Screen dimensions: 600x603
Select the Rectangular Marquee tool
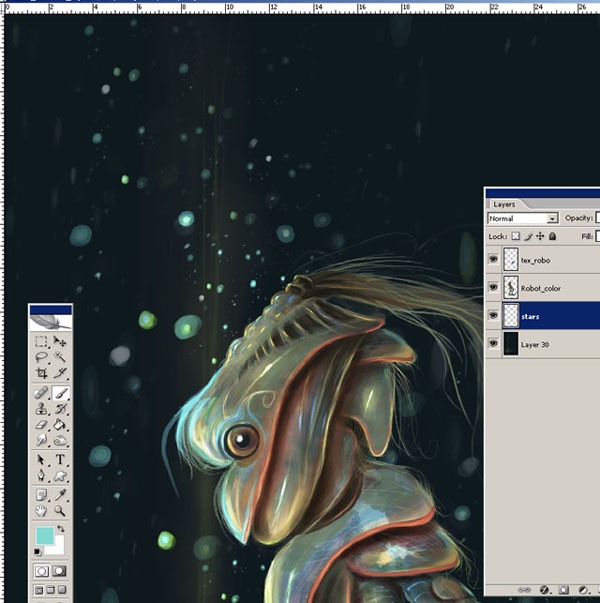pos(41,341)
